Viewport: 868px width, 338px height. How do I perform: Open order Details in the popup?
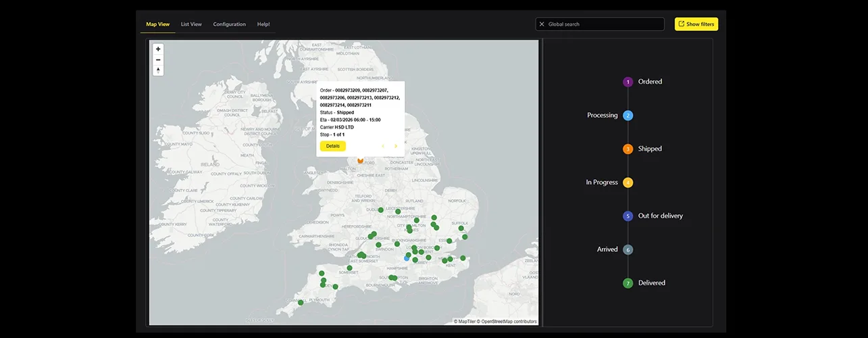pyautogui.click(x=333, y=146)
